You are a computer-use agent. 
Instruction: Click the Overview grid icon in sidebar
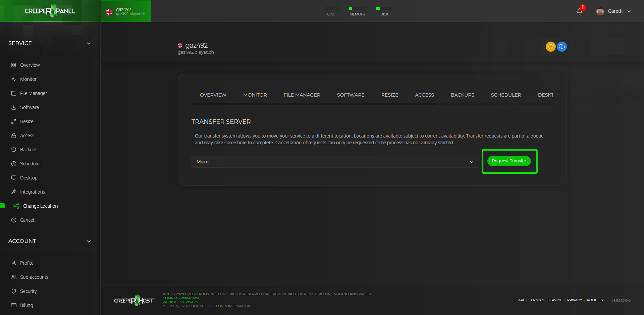tap(14, 65)
